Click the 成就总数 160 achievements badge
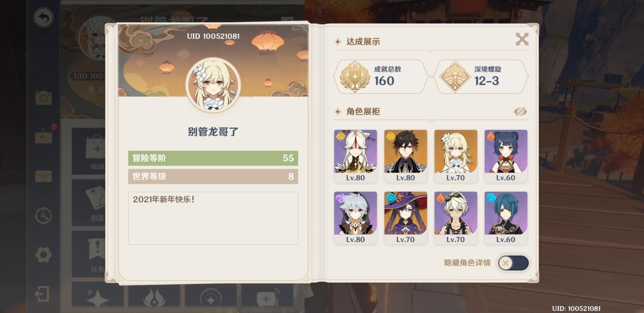 tap(381, 77)
